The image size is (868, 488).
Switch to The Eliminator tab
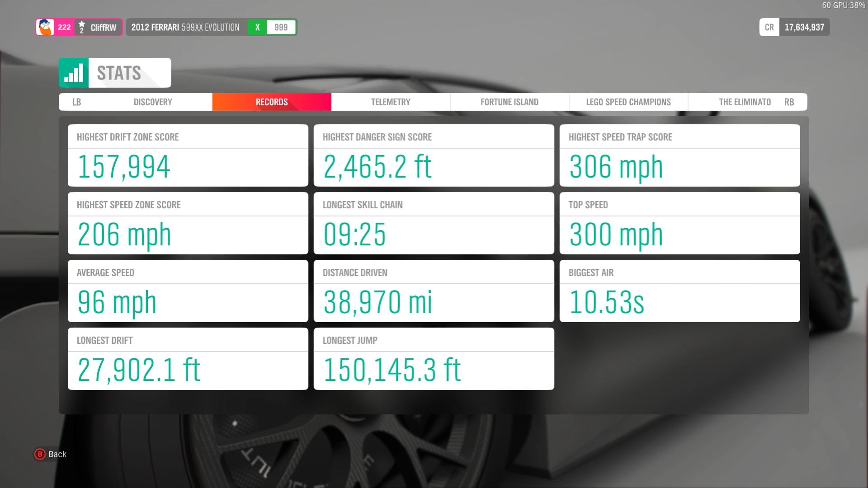pos(745,102)
